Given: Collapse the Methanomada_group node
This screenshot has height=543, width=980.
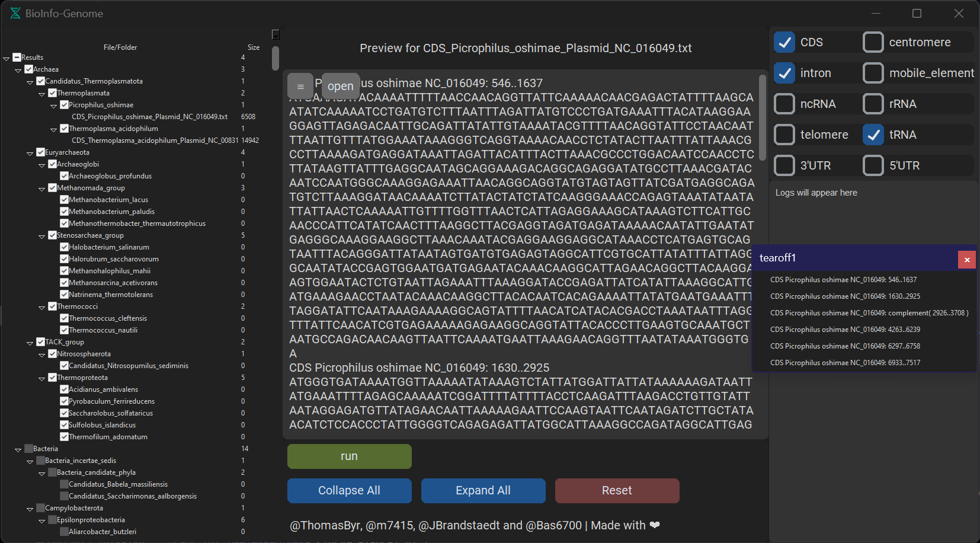Looking at the screenshot, I should click(x=42, y=189).
